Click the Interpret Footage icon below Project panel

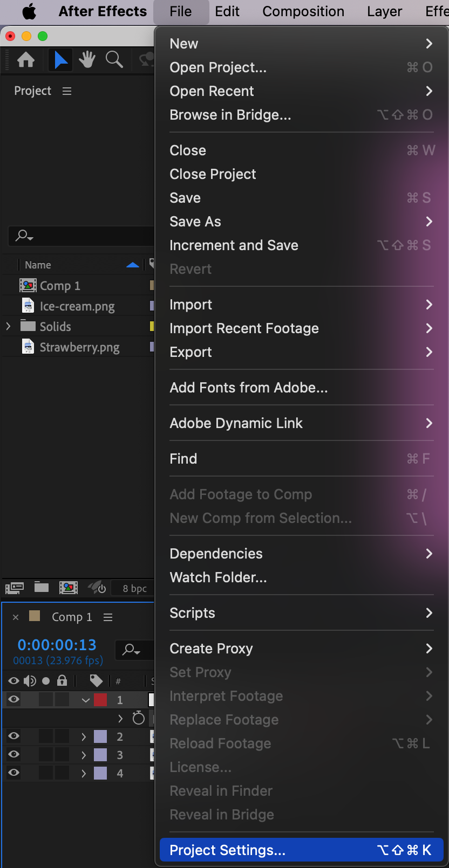point(15,588)
